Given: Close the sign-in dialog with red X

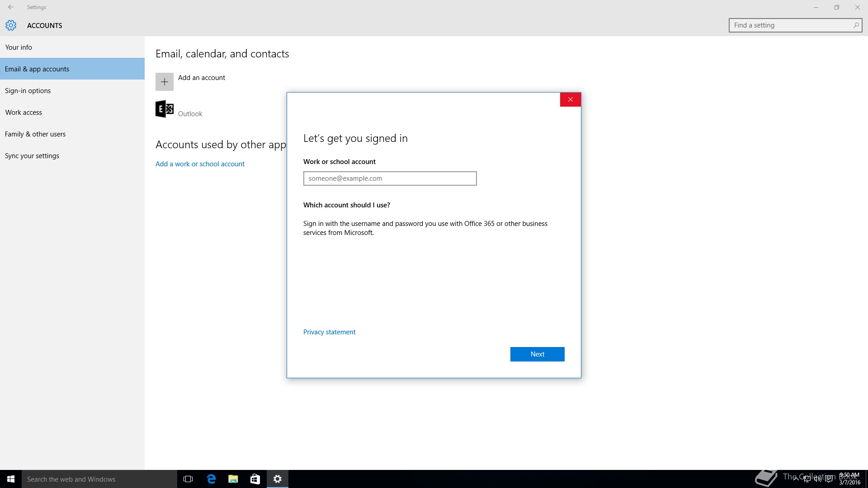Looking at the screenshot, I should pyautogui.click(x=570, y=99).
